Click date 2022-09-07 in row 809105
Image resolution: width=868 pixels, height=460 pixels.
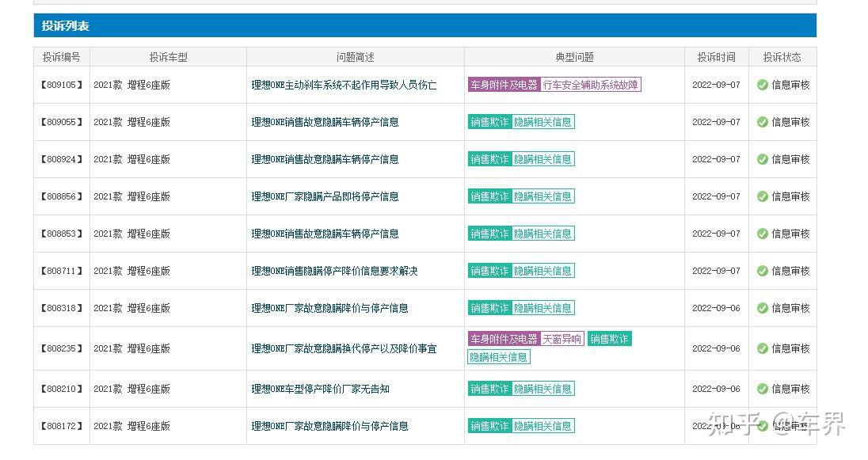coord(716,85)
